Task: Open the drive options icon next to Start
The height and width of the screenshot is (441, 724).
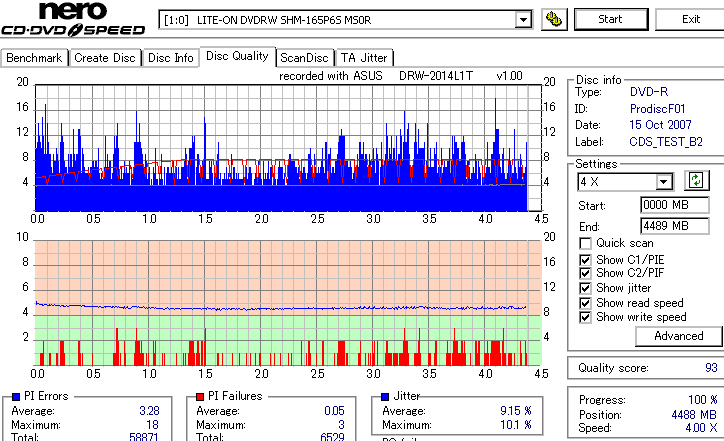Action: click(x=554, y=19)
